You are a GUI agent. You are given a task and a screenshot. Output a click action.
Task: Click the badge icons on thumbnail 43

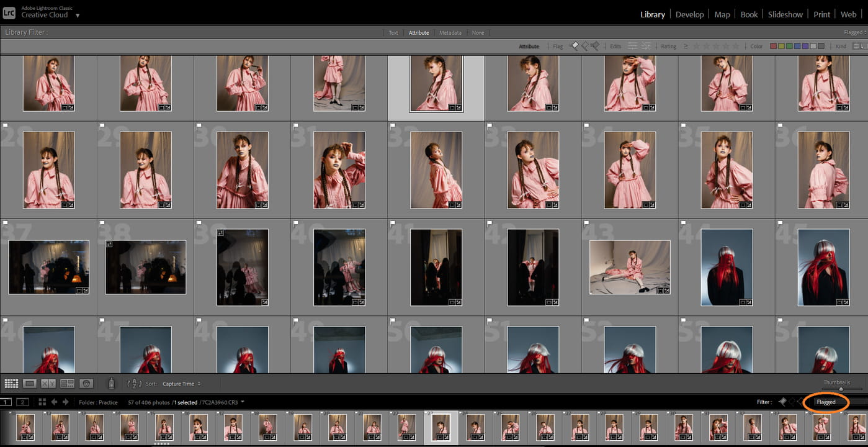pos(663,291)
